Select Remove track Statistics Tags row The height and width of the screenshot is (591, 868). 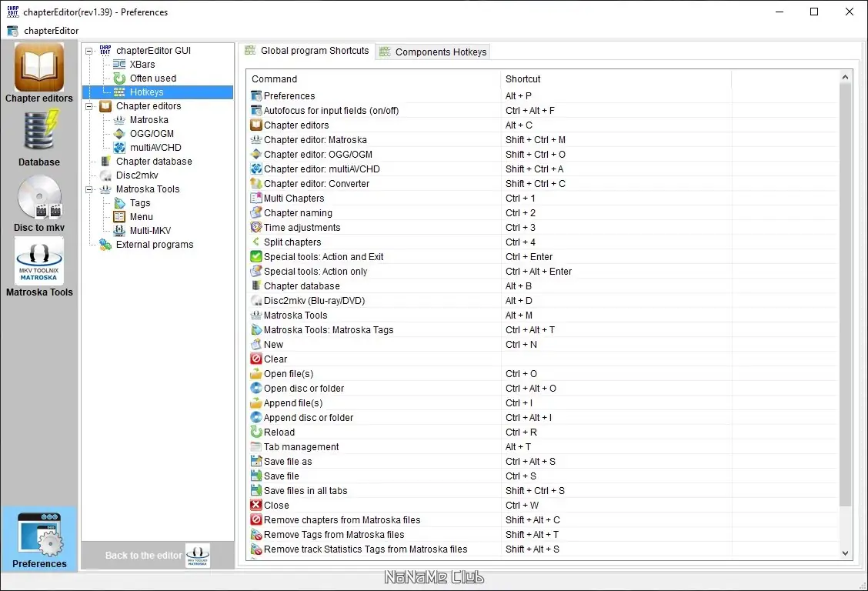[542, 549]
